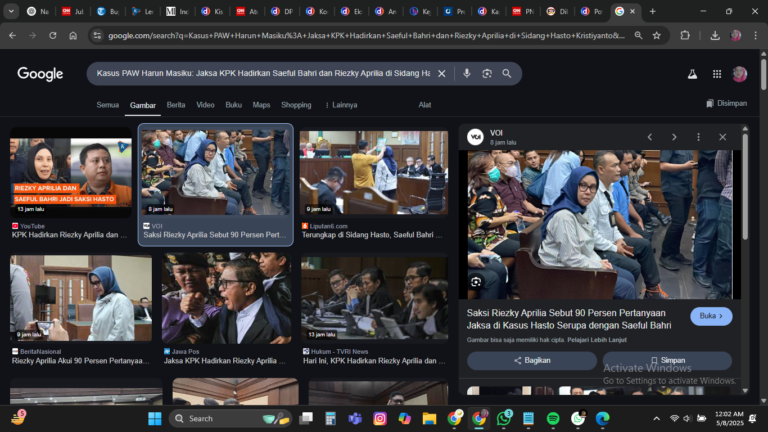Open Jawa Pos Jaksa KPK thumbnail

(x=227, y=297)
